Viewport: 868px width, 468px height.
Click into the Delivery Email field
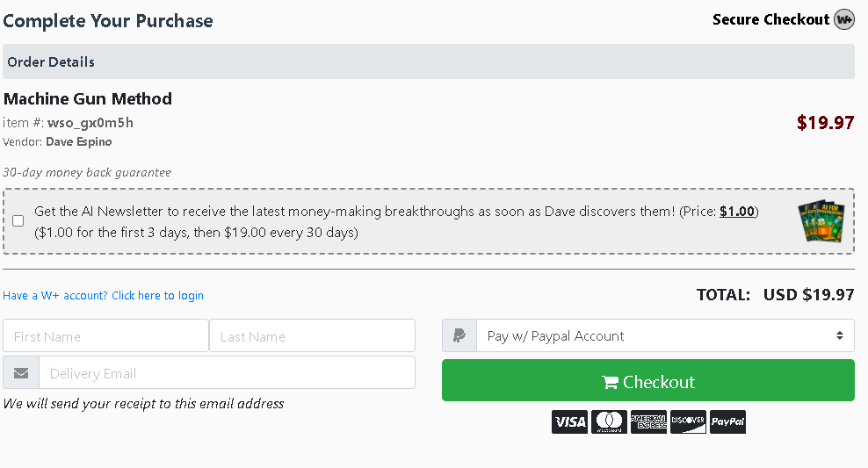click(x=227, y=373)
